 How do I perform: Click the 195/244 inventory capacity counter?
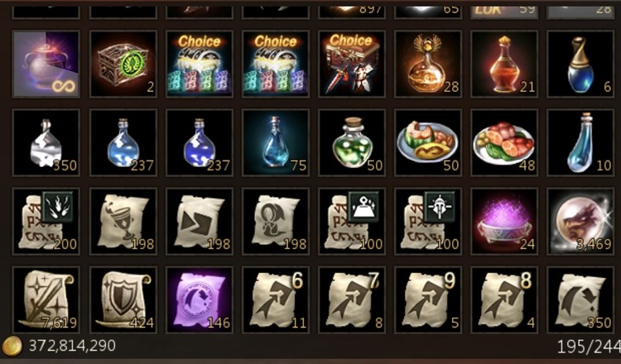click(589, 347)
